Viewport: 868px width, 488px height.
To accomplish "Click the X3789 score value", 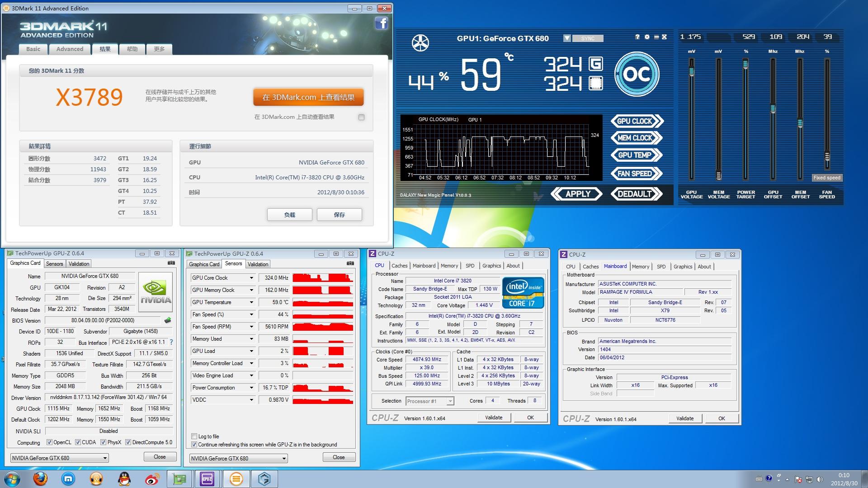I will (x=90, y=97).
